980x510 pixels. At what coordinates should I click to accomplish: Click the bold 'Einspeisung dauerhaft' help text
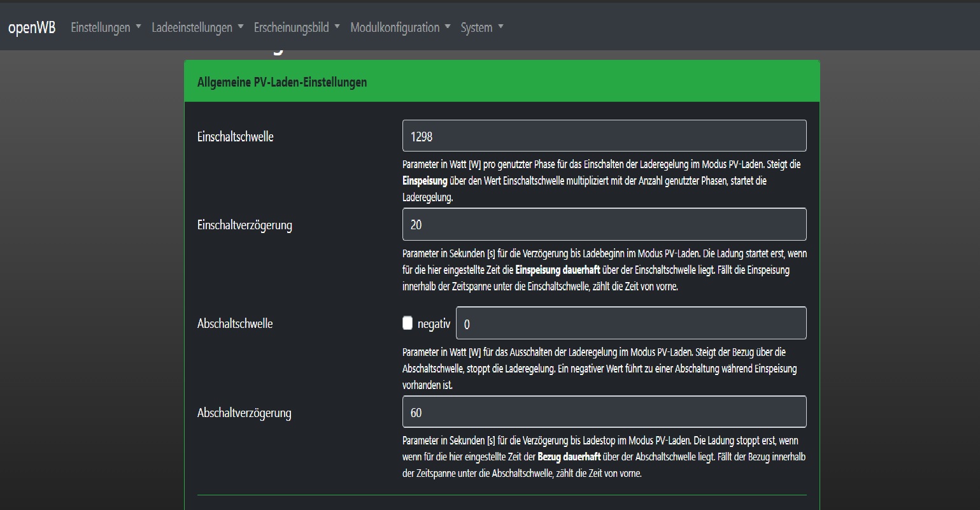pyautogui.click(x=557, y=270)
